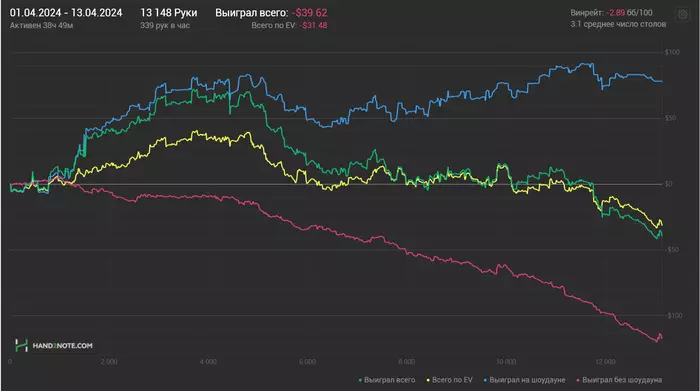Toggle the 'Выиграл на шоудауне' blue legend series
The height and width of the screenshot is (391, 700).
[525, 380]
